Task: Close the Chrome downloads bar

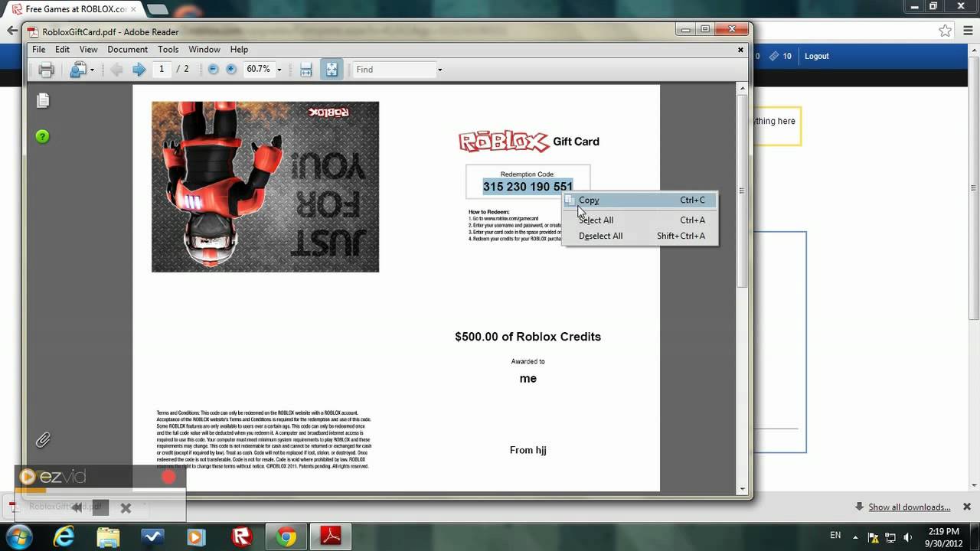Action: [967, 507]
